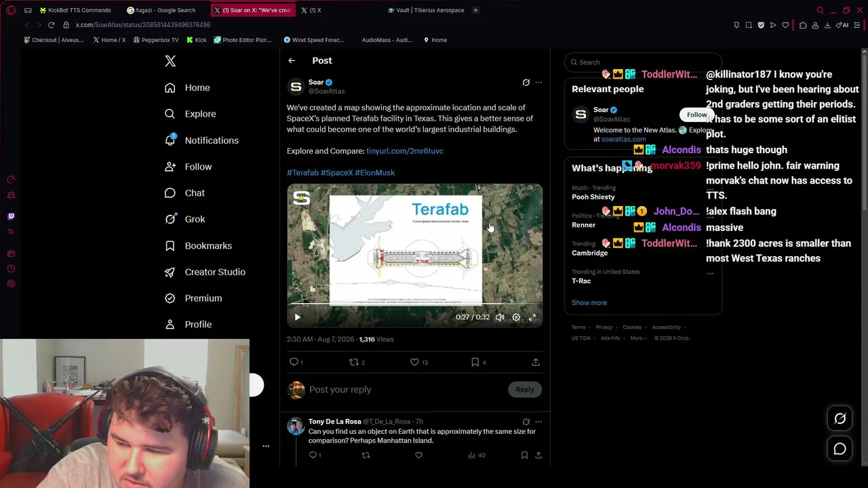Repost Soar's Terafab post
The height and width of the screenshot is (488, 868).
click(x=353, y=362)
